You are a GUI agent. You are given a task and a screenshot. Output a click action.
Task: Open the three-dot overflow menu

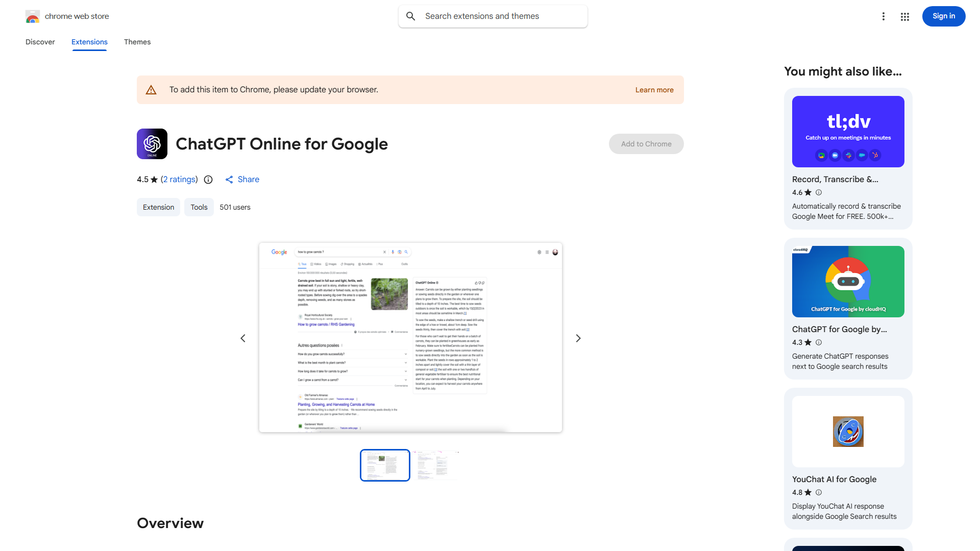coord(884,16)
